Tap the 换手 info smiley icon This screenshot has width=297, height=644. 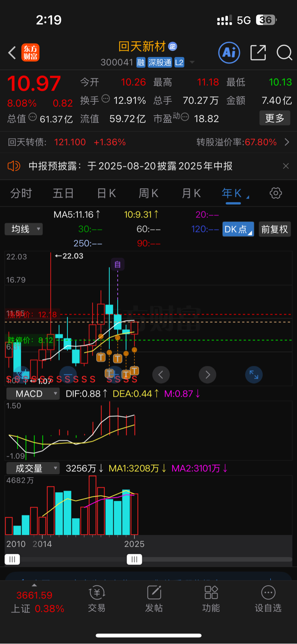(106, 99)
